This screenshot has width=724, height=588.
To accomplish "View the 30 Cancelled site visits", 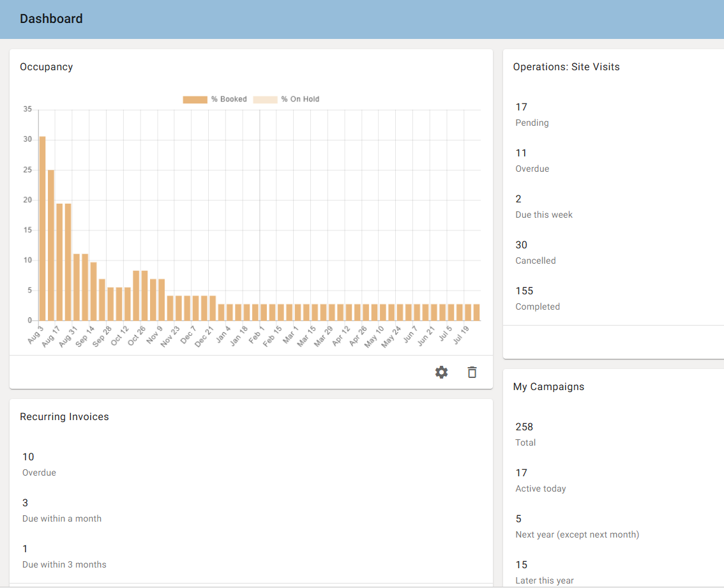I will 536,253.
